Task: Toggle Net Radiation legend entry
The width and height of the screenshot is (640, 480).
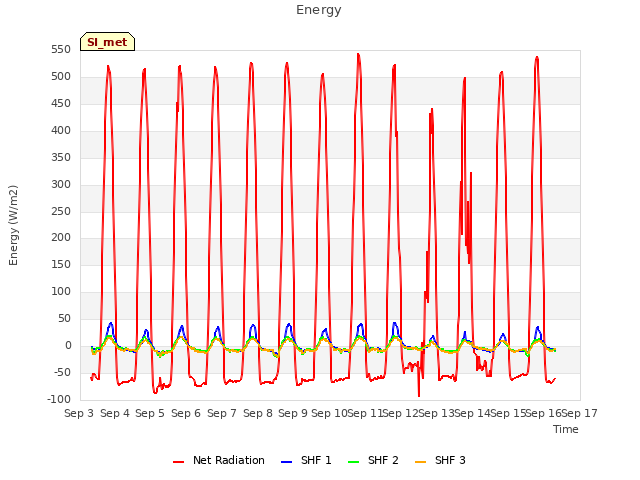Action: tap(219, 460)
